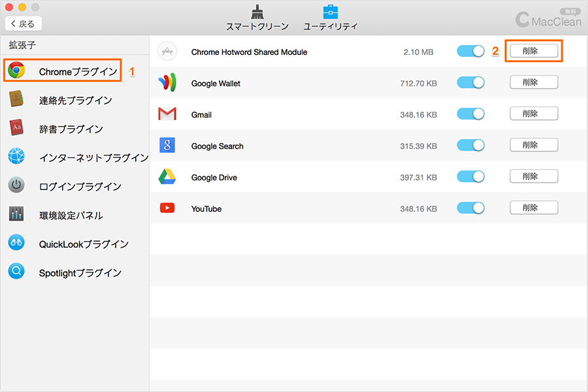
Task: Close the window with red button
Action: (9, 7)
